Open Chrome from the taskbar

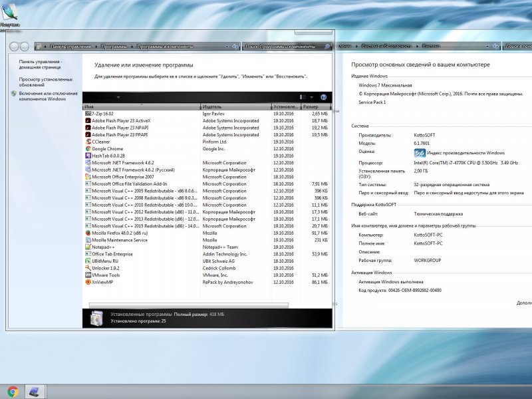coord(13,392)
